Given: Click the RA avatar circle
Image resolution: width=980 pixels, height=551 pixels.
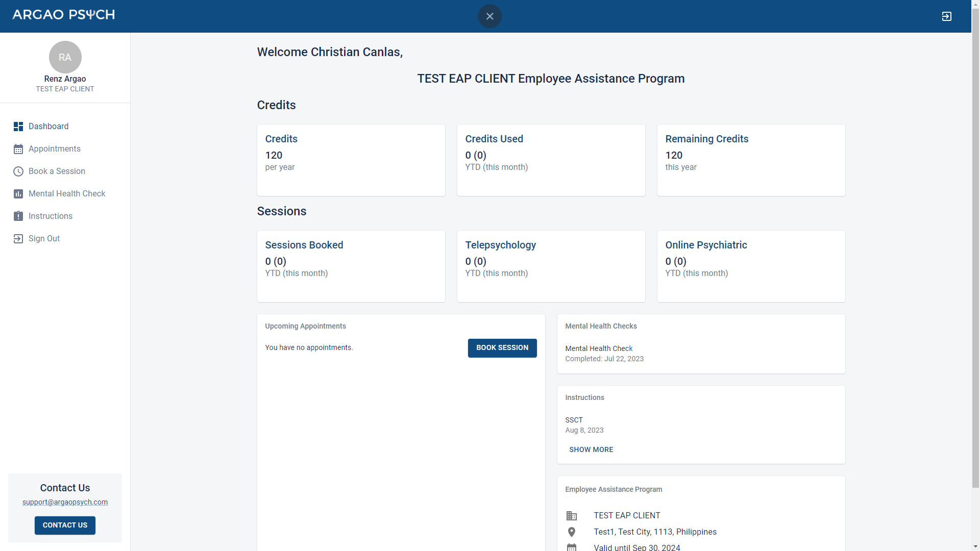Looking at the screenshot, I should click(65, 57).
